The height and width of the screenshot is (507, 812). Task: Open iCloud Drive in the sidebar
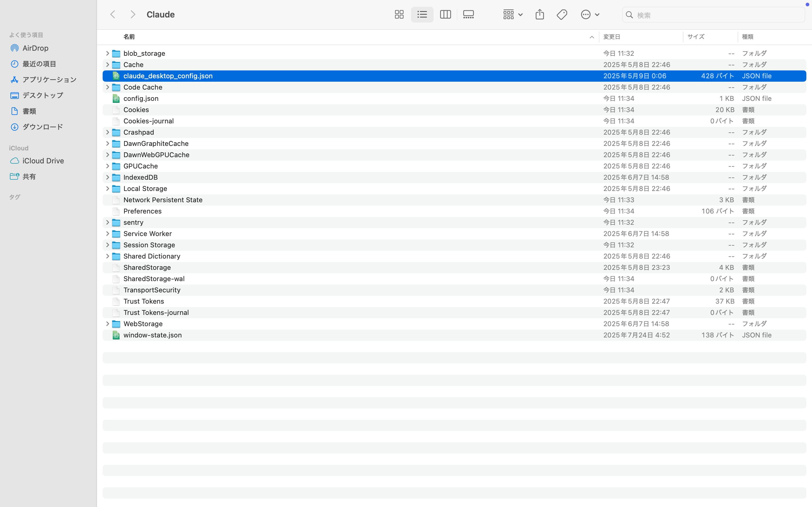[43, 161]
